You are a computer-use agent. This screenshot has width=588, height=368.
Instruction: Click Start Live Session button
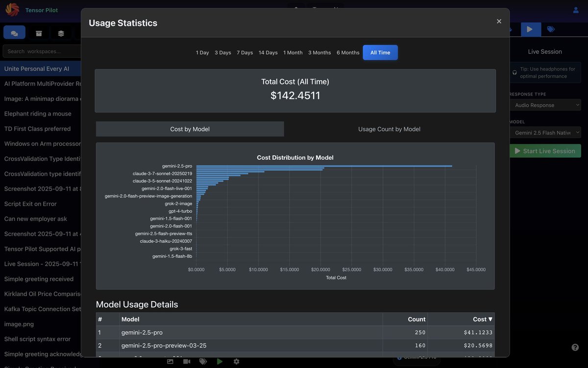545,151
